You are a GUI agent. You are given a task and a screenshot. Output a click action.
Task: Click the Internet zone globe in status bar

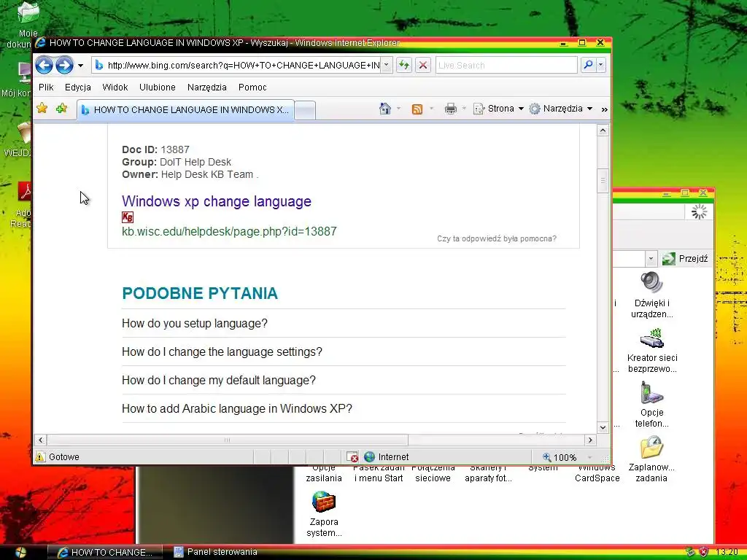coord(369,456)
